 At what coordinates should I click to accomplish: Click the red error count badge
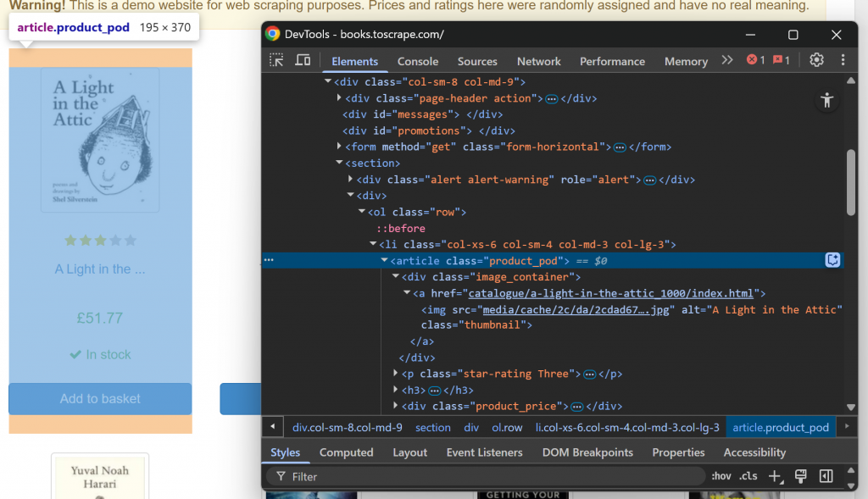(x=755, y=60)
